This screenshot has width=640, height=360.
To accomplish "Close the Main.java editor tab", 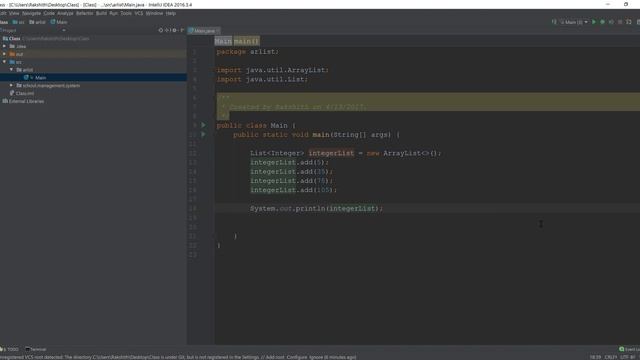I will tap(218, 31).
